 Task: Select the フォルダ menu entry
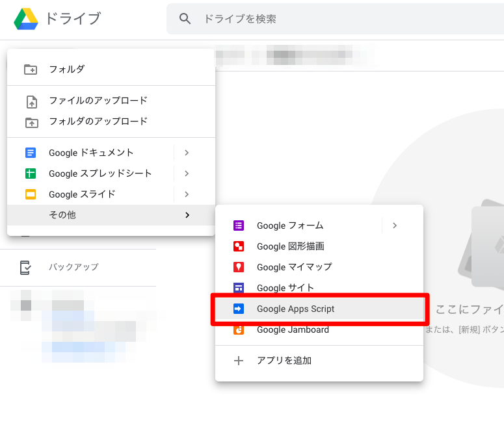pos(111,70)
